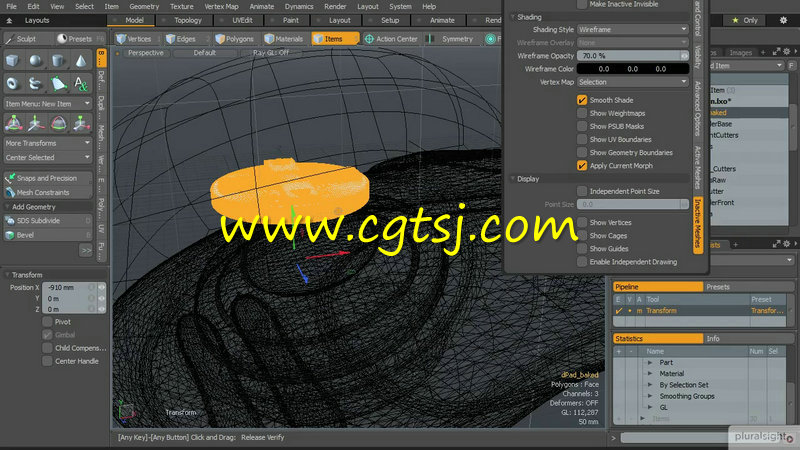Select the Text tool icon

point(81,83)
